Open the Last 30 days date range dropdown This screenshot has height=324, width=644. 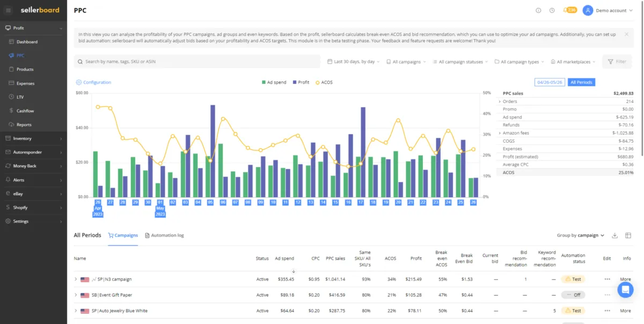coord(353,62)
